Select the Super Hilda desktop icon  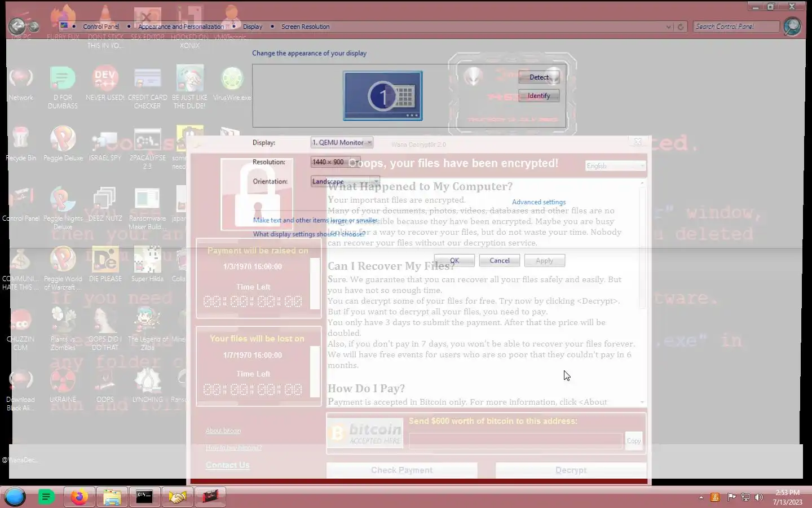(147, 265)
